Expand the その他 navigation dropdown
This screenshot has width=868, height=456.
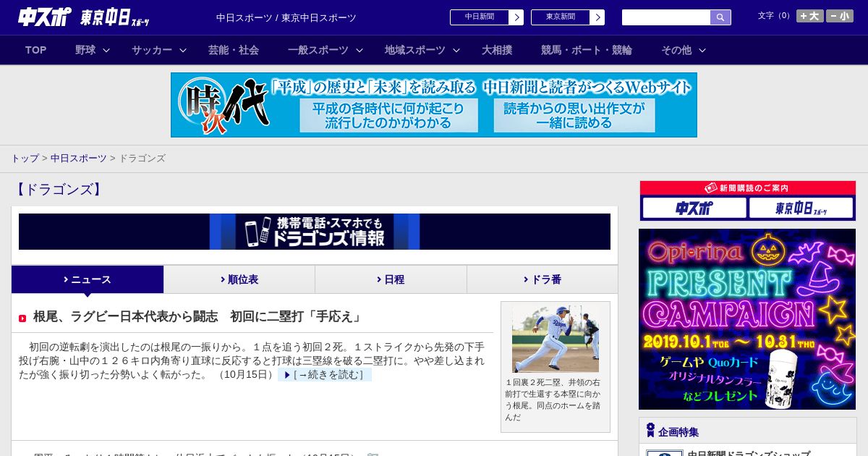(x=683, y=50)
